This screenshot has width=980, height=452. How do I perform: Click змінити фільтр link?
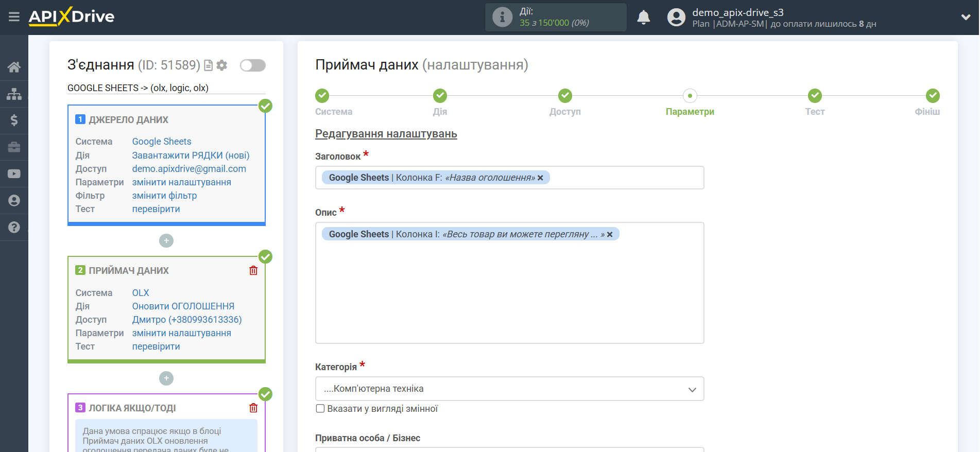[164, 195]
